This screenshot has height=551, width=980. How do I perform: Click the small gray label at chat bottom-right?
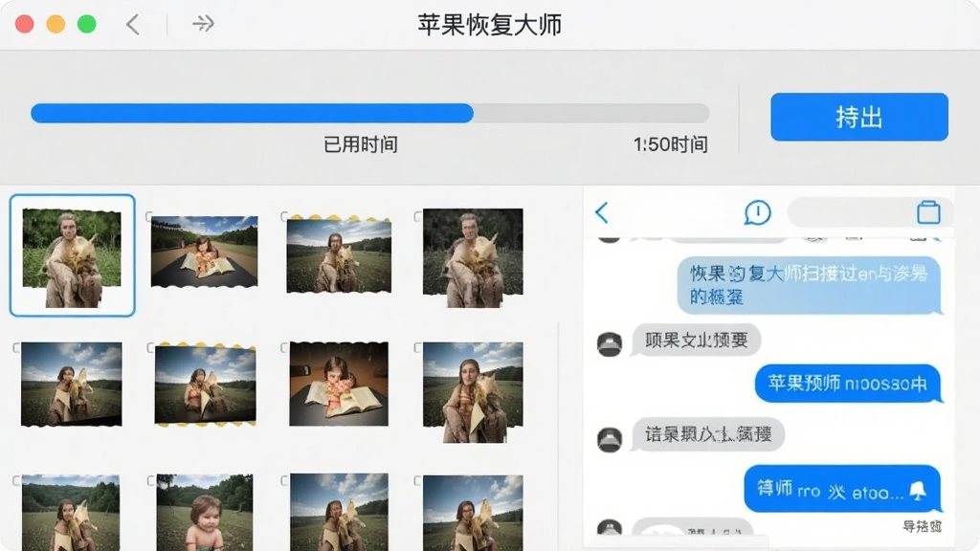coord(922,526)
